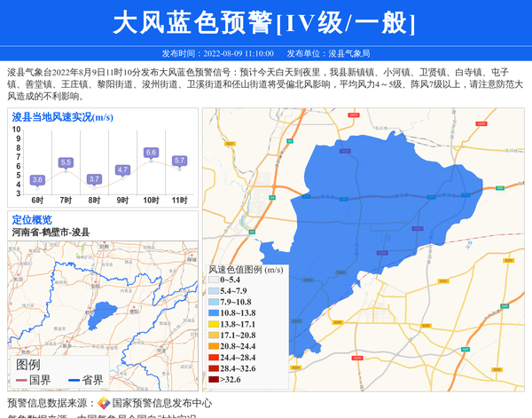Screen dimensions: 532x418
Task: Click the 4.7 value marker at 9时
Action: (122, 170)
